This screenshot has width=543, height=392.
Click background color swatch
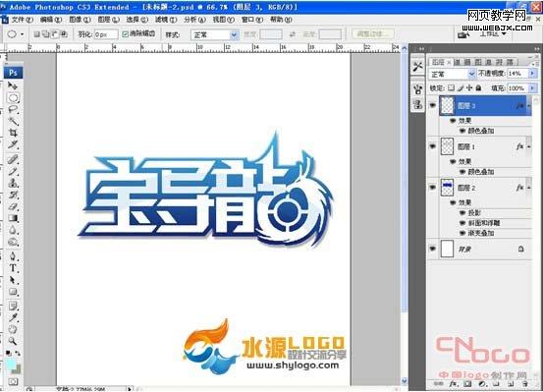click(17, 369)
